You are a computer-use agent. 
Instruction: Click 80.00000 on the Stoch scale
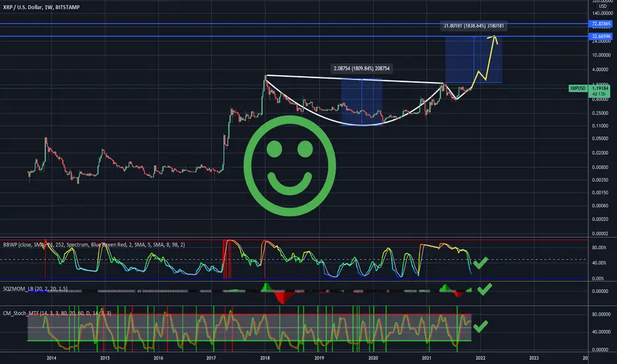(x=601, y=314)
